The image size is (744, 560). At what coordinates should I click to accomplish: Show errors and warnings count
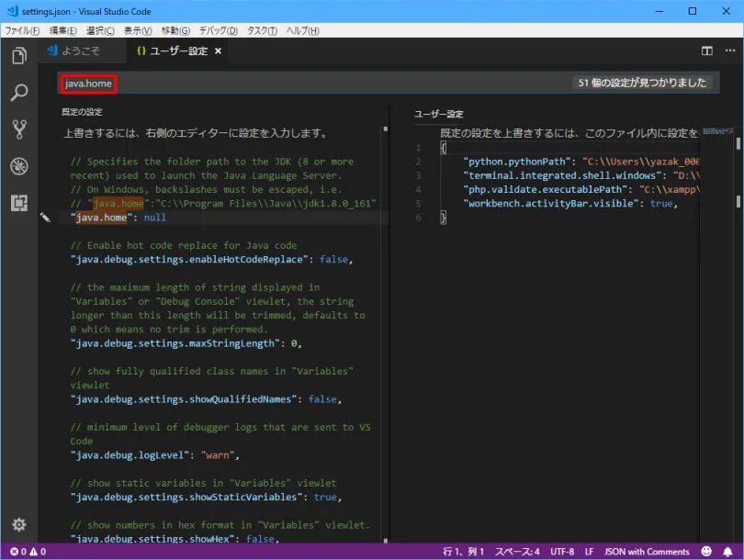(28, 552)
